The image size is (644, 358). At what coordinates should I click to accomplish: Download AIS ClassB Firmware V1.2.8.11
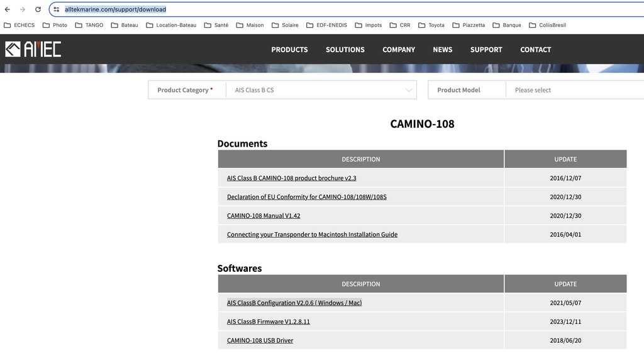268,322
